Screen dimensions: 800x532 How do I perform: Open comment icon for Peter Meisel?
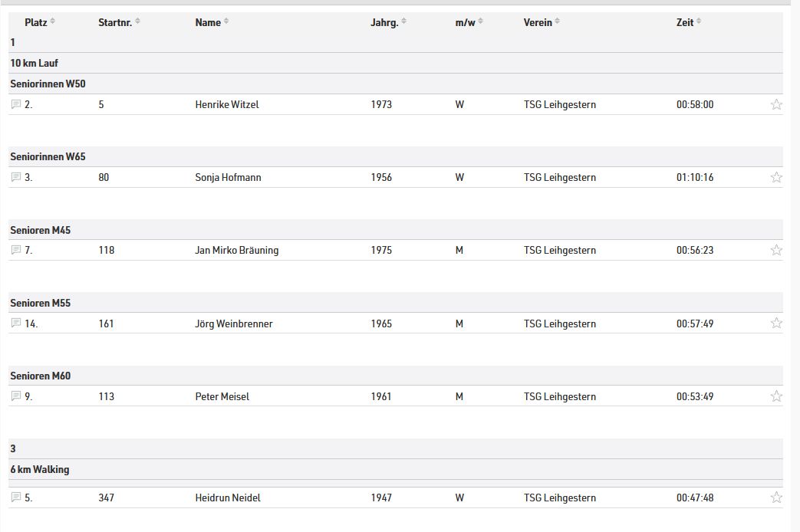tap(16, 396)
